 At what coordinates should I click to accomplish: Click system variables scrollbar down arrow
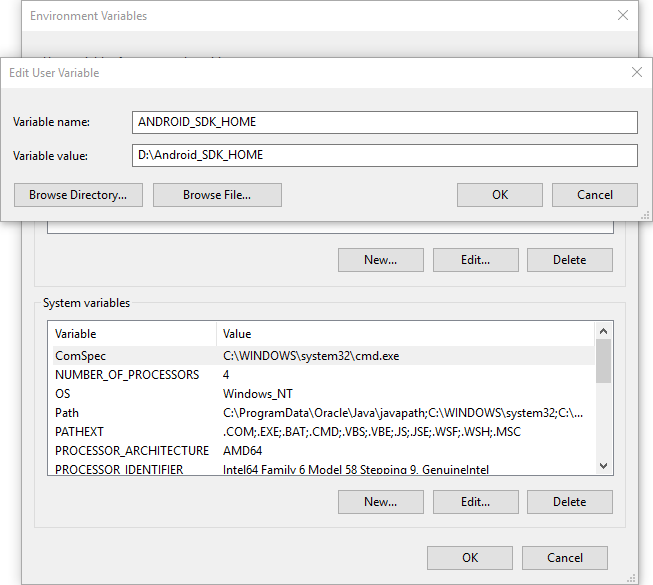[x=603, y=466]
